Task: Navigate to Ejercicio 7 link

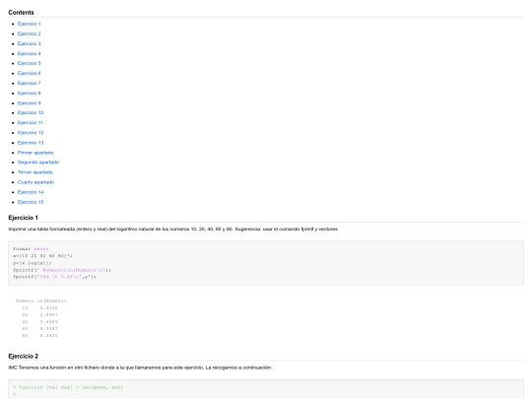Action: click(x=30, y=83)
